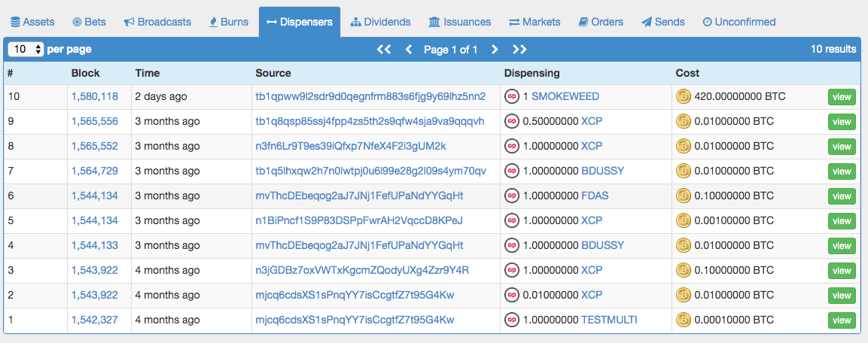This screenshot has height=343, width=868.
Task: Open source address n3jGDBz7oxVWTxKgcmZQodyUXg4Zzr9Y4R
Action: point(362,270)
